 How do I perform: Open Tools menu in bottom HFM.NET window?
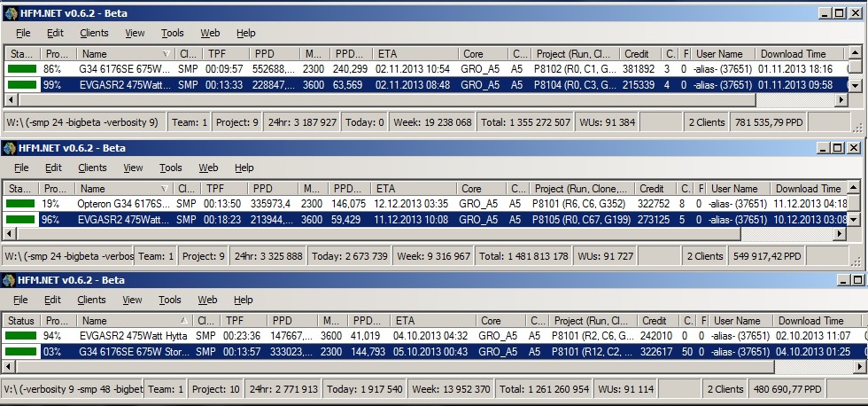[169, 301]
